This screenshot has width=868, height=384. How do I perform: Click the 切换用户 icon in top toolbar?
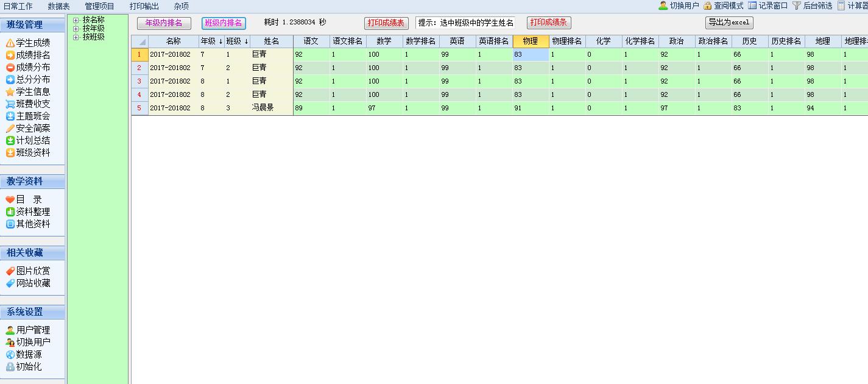pos(663,5)
